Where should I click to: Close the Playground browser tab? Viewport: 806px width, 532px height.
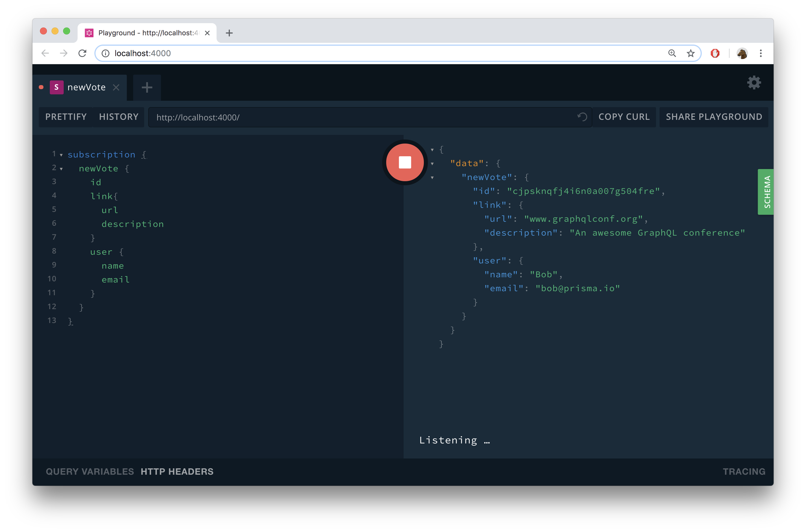pos(207,33)
